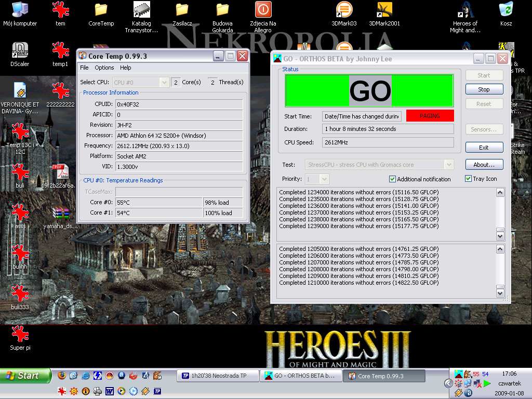
Task: Click the Exit button in ORTHOS
Action: click(x=484, y=147)
